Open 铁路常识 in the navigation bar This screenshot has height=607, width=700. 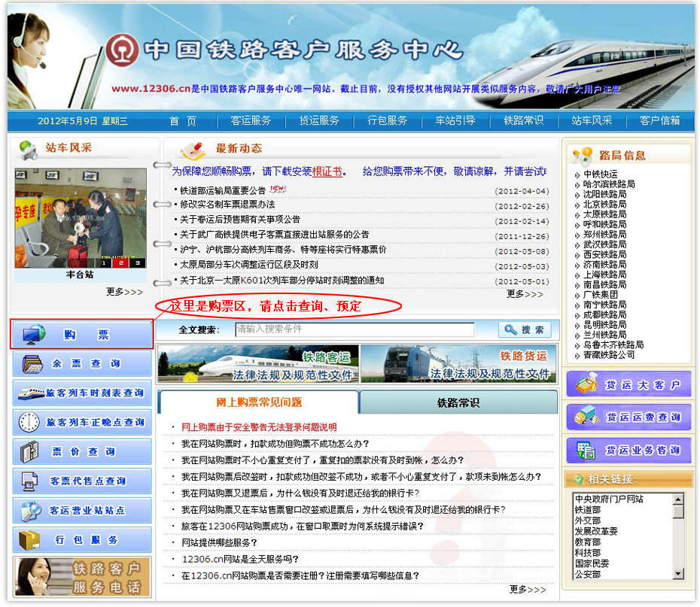[x=523, y=120]
